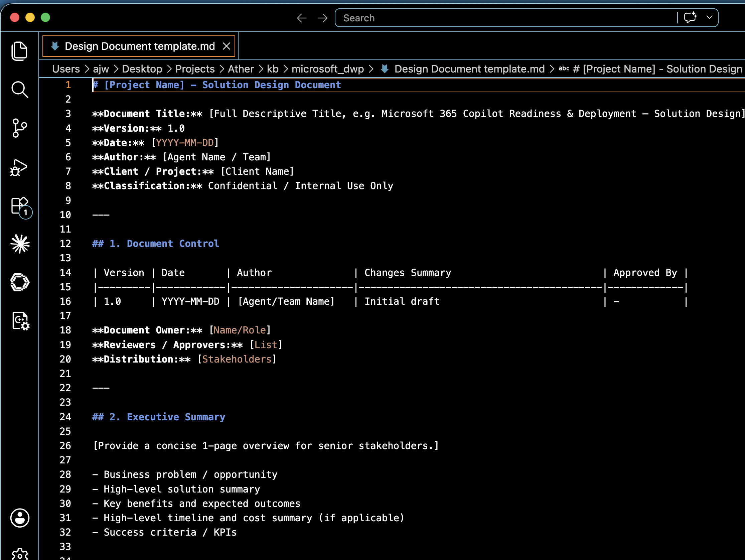Click the markdown file icon on the tab
The width and height of the screenshot is (745, 560).
point(55,46)
